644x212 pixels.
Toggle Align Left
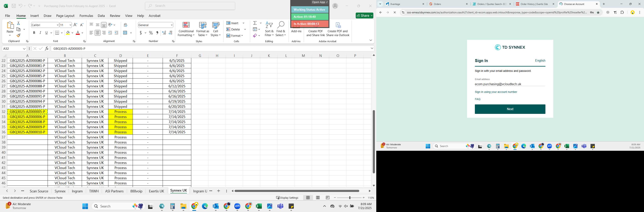pyautogui.click(x=91, y=33)
